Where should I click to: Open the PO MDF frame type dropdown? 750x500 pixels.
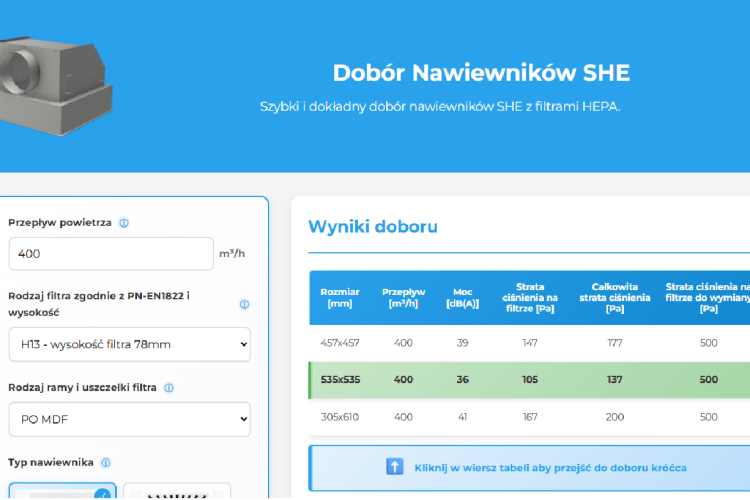(x=130, y=419)
